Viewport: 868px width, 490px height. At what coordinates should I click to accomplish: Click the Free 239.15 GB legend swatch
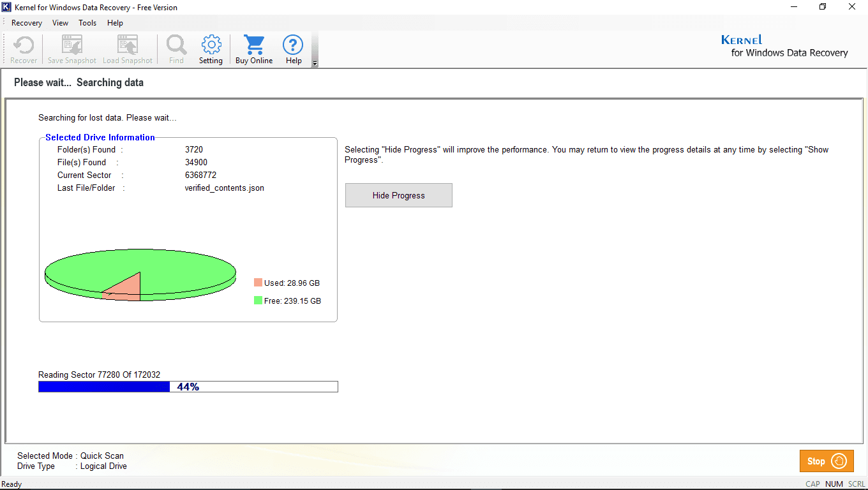click(258, 301)
